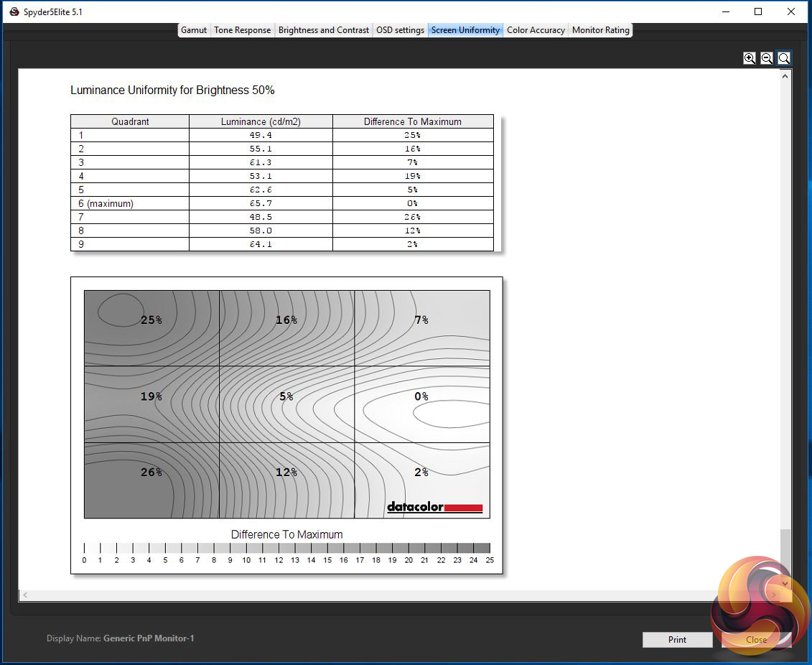Click the Difference To Maximum table header
812x665 pixels.
click(413, 121)
